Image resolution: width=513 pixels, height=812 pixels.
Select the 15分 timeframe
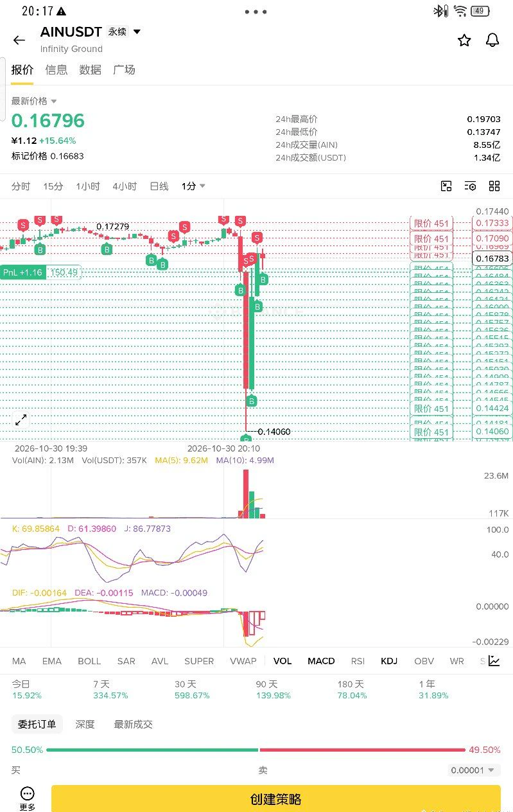point(53,186)
